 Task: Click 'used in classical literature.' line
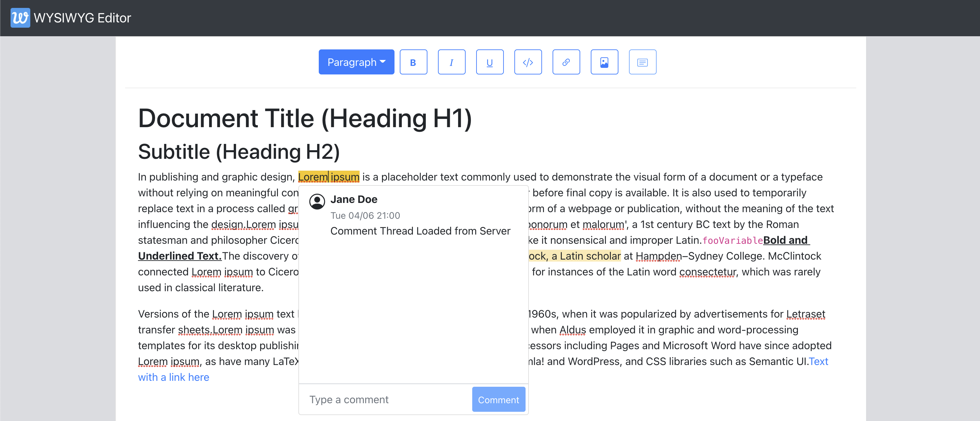(x=201, y=287)
